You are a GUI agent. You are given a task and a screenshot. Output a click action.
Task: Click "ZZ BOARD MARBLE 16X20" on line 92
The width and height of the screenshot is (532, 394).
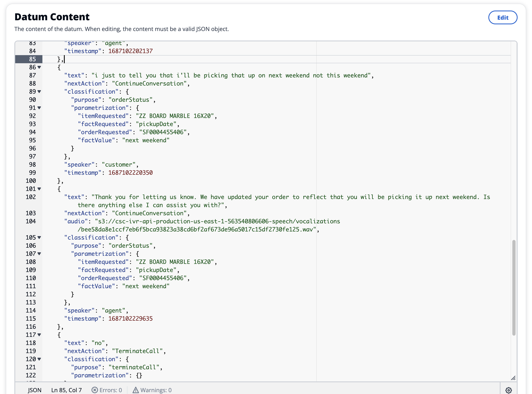tap(175, 116)
